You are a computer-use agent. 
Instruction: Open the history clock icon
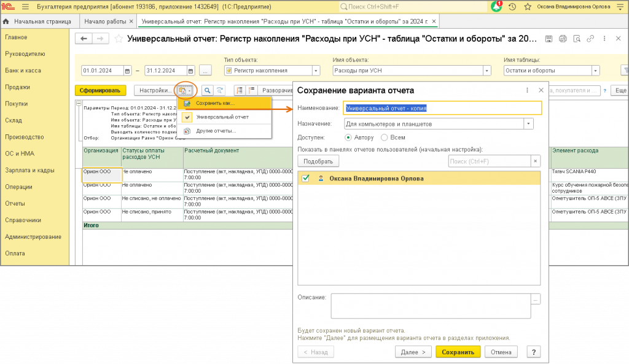(512, 7)
